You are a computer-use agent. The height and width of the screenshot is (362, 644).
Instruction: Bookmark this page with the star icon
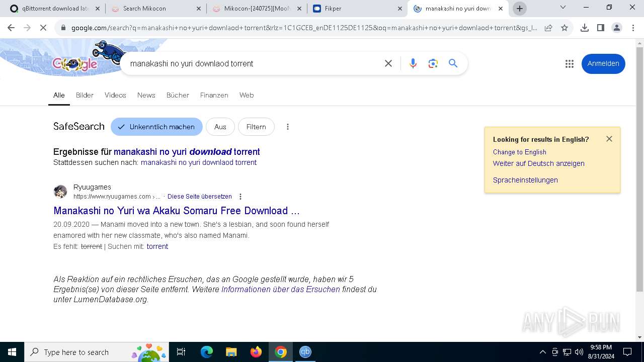pos(565,28)
